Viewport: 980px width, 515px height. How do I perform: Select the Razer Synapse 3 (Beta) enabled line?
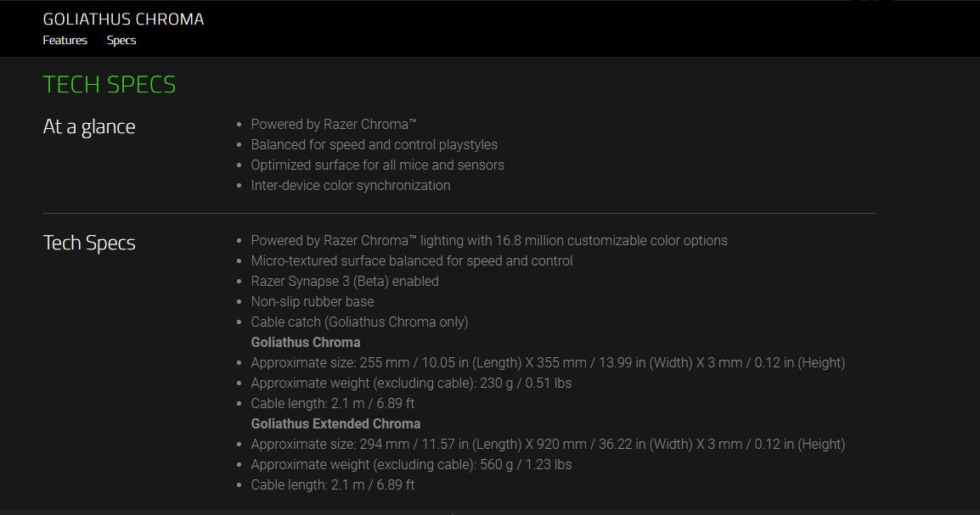(344, 281)
